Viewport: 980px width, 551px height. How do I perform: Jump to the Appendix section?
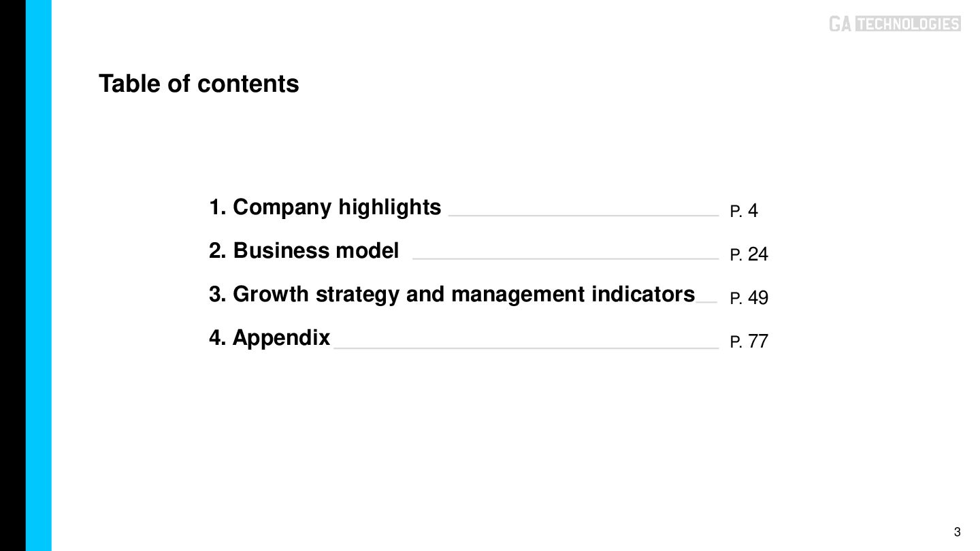(269, 337)
